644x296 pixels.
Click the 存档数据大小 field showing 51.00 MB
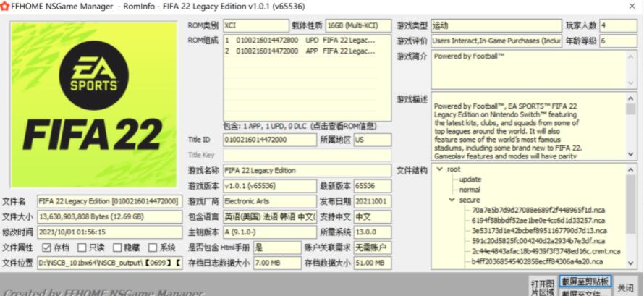(373, 263)
